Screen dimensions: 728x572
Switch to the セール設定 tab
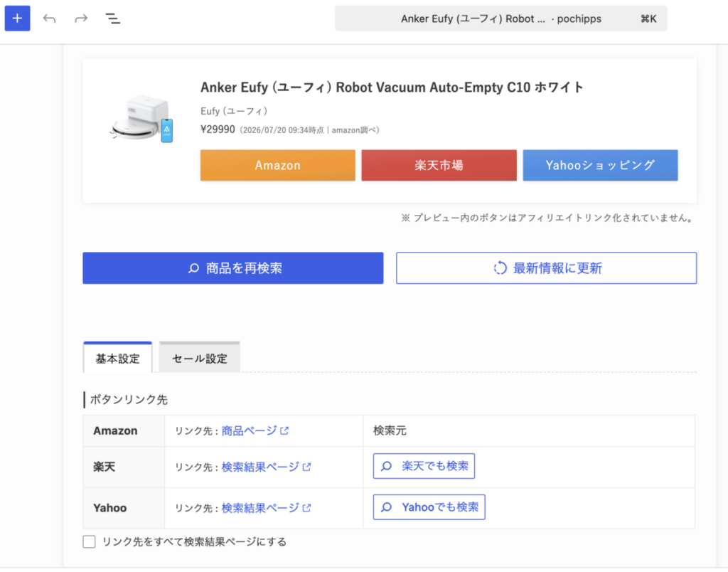click(x=200, y=358)
